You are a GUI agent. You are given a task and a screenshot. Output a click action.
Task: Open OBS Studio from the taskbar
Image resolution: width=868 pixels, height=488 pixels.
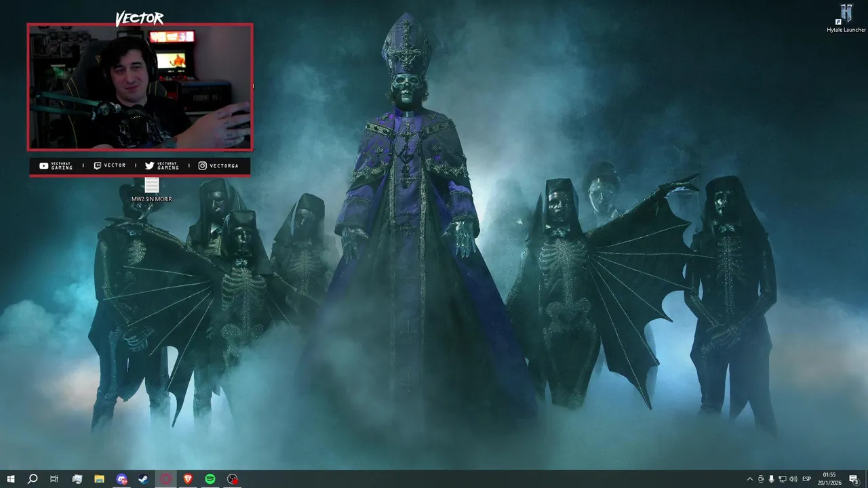(233, 479)
